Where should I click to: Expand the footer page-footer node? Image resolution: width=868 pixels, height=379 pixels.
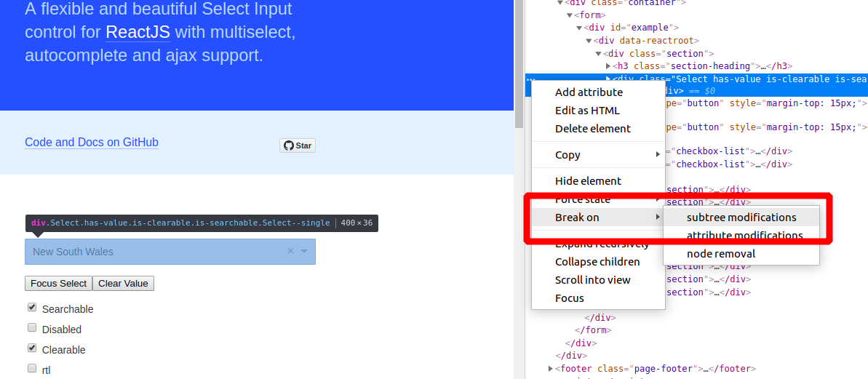tap(550, 369)
